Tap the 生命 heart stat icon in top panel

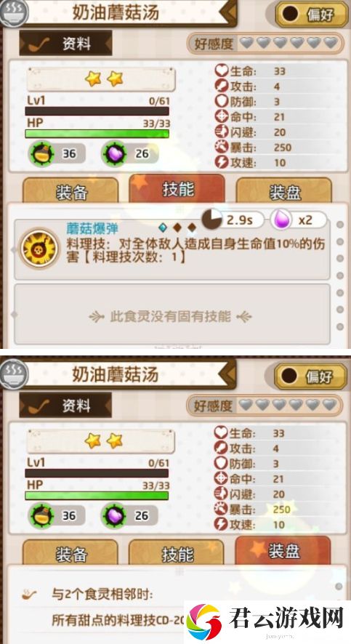(222, 71)
